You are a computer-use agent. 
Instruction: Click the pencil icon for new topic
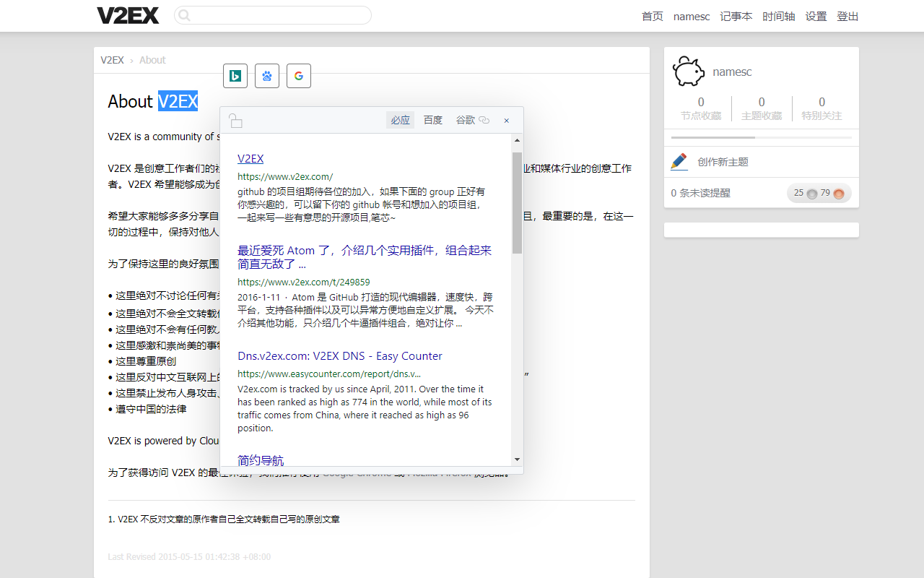[679, 162]
